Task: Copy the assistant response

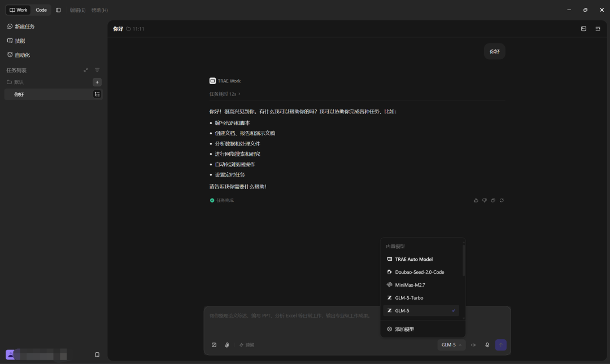Action: [x=493, y=200]
